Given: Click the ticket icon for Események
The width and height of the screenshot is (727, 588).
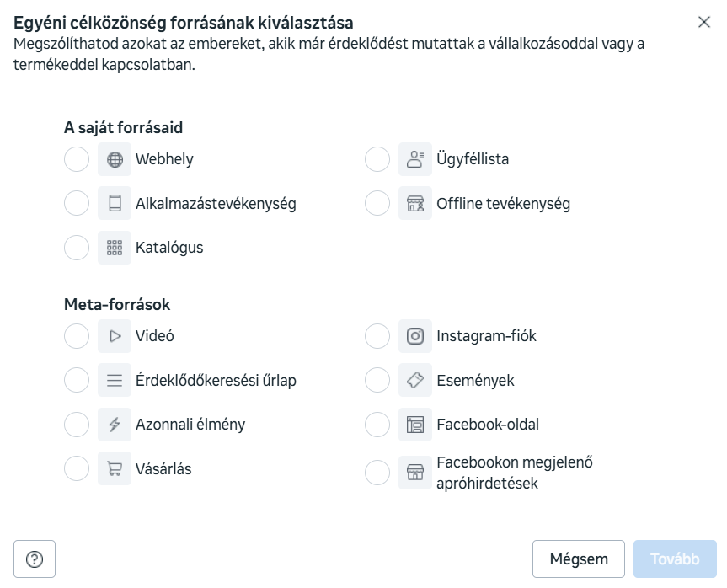Looking at the screenshot, I should [x=415, y=381].
